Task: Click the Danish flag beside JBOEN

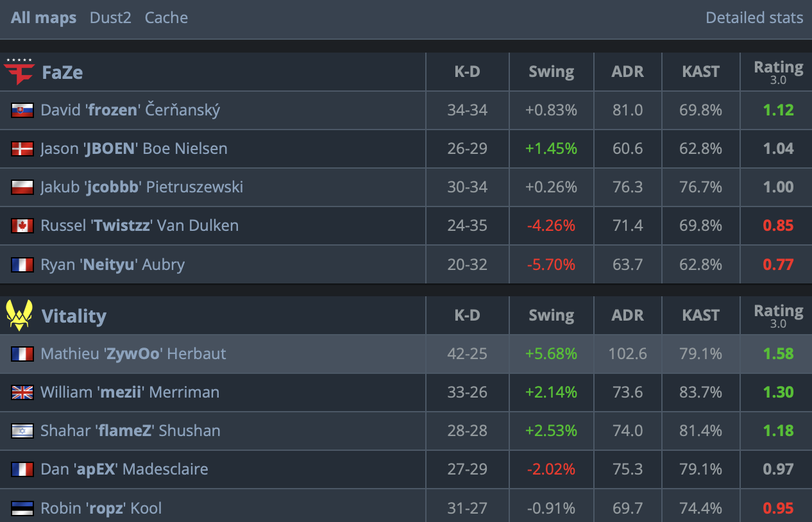Action: [22, 149]
